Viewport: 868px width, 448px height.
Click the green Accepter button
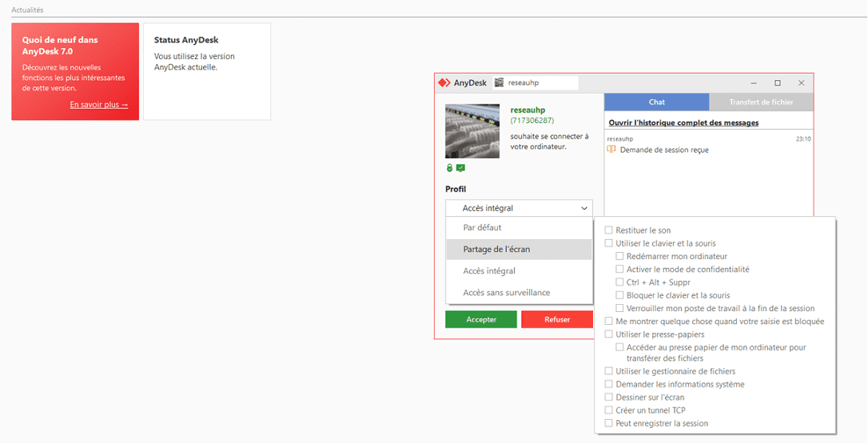481,319
